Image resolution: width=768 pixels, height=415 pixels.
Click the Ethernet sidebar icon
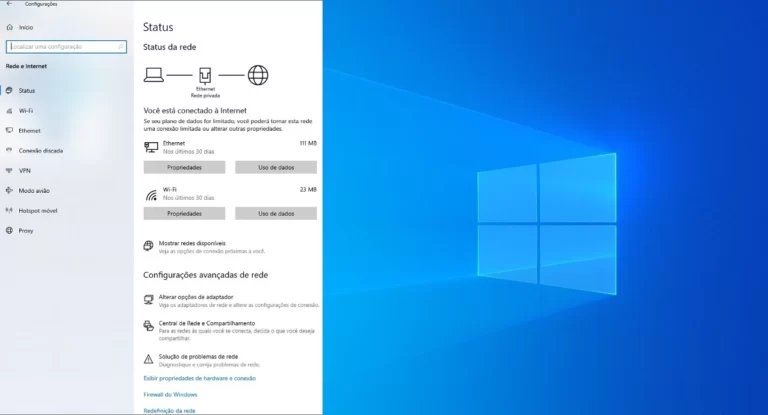[9, 130]
